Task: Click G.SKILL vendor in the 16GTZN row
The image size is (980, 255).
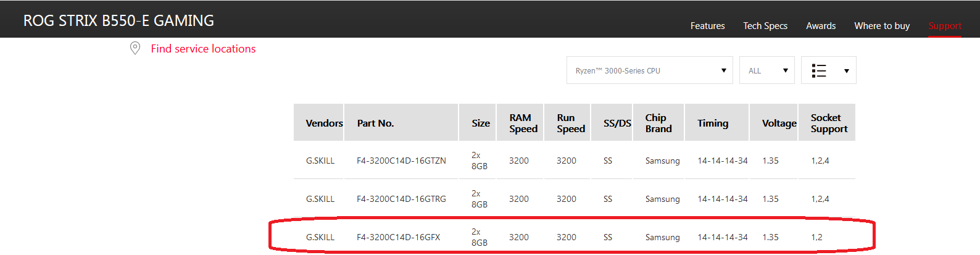Action: (x=320, y=161)
